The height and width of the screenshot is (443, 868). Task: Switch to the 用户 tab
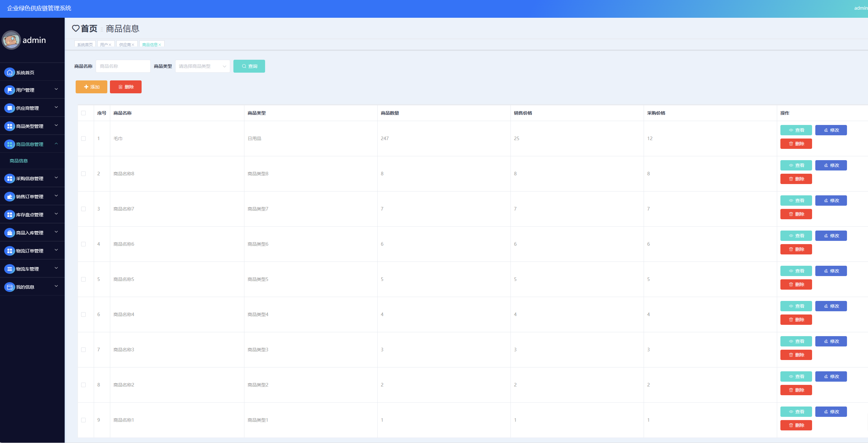(x=104, y=45)
